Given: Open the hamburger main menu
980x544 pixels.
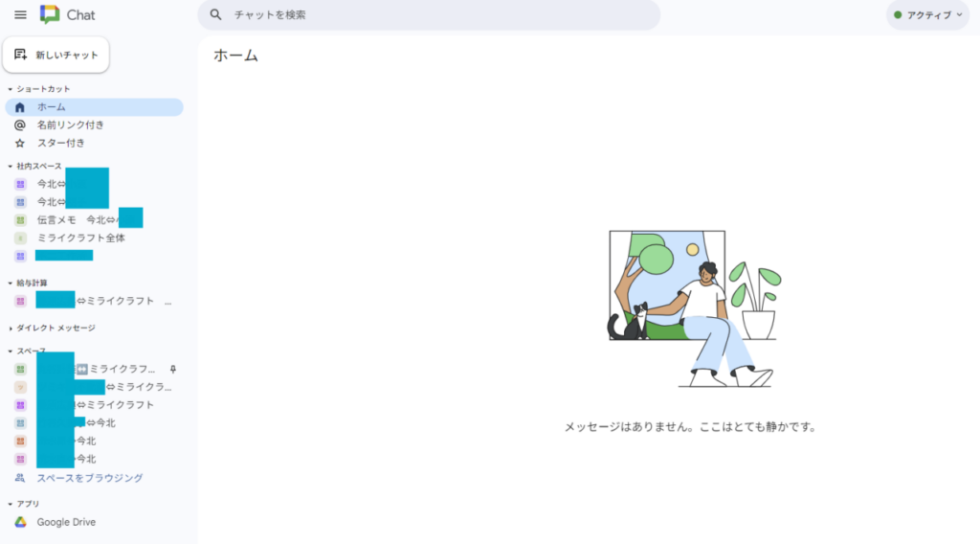Looking at the screenshot, I should [x=20, y=15].
